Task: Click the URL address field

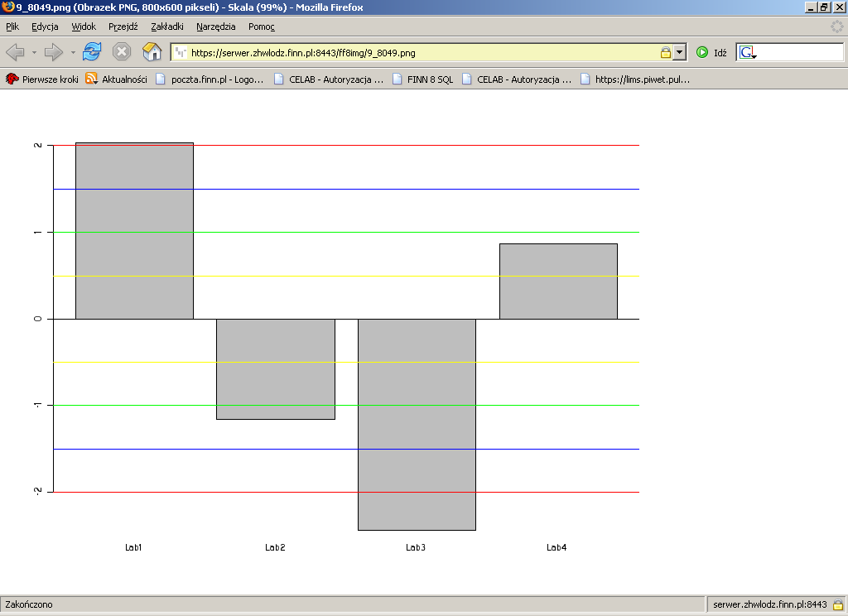Action: tap(422, 52)
